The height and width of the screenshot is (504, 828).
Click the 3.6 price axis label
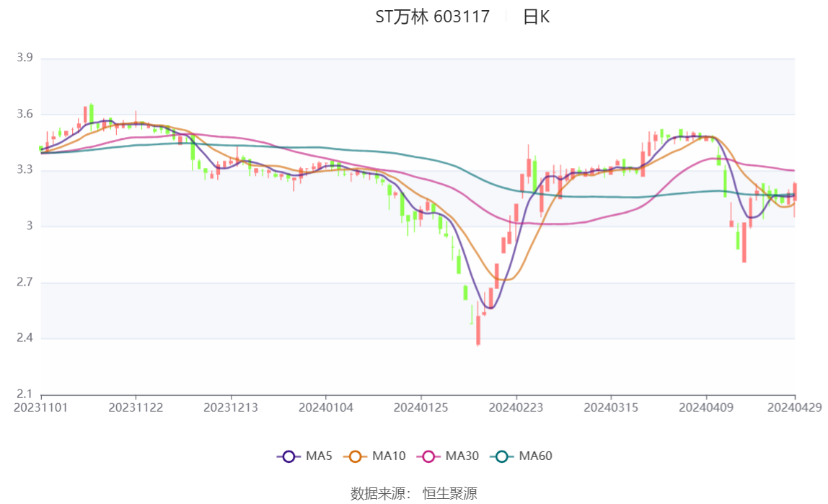tap(25, 114)
